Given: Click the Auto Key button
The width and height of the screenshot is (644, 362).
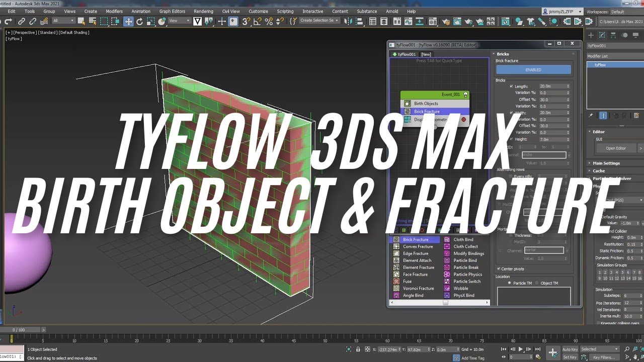Looking at the screenshot, I should (x=570, y=349).
